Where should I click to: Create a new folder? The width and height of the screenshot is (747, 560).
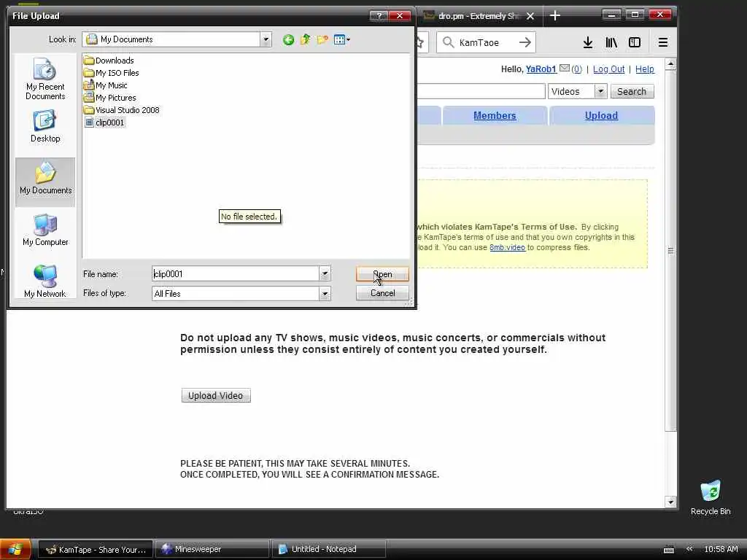[322, 40]
